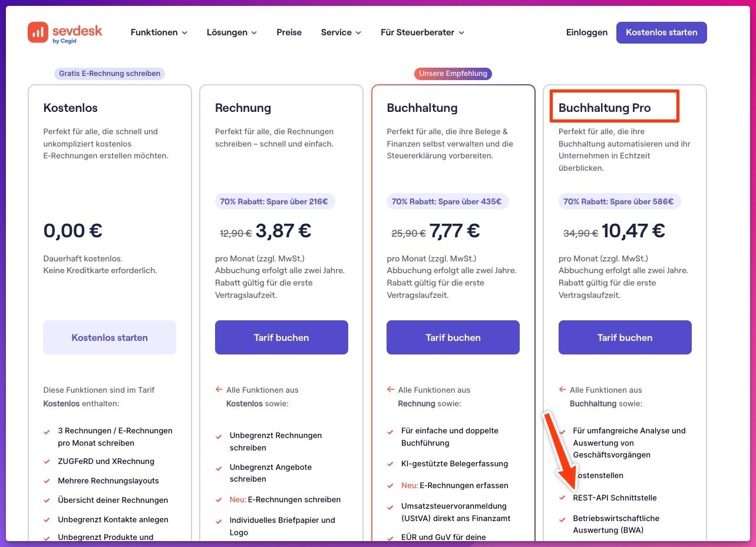
Task: Click checkmark next to REST-API Schnittstelle
Action: pos(563,498)
